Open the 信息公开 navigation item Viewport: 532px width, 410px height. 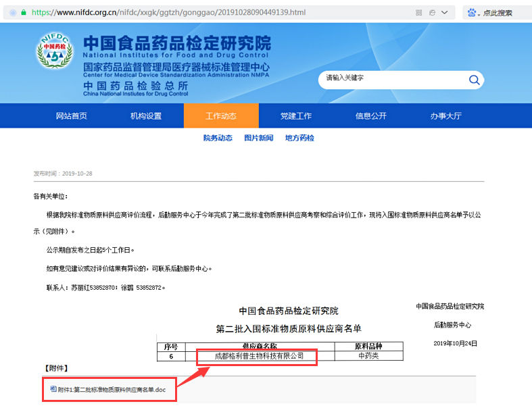pyautogui.click(x=371, y=116)
